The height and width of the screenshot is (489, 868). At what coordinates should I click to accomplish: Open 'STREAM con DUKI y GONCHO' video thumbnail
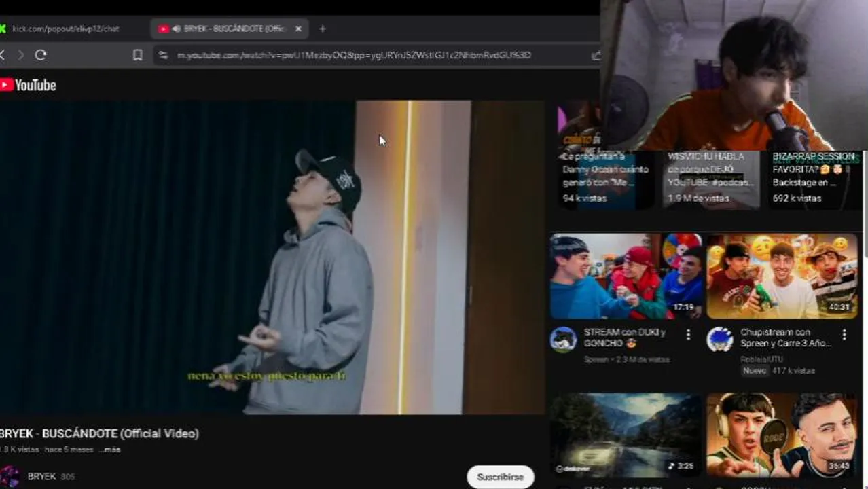click(626, 276)
